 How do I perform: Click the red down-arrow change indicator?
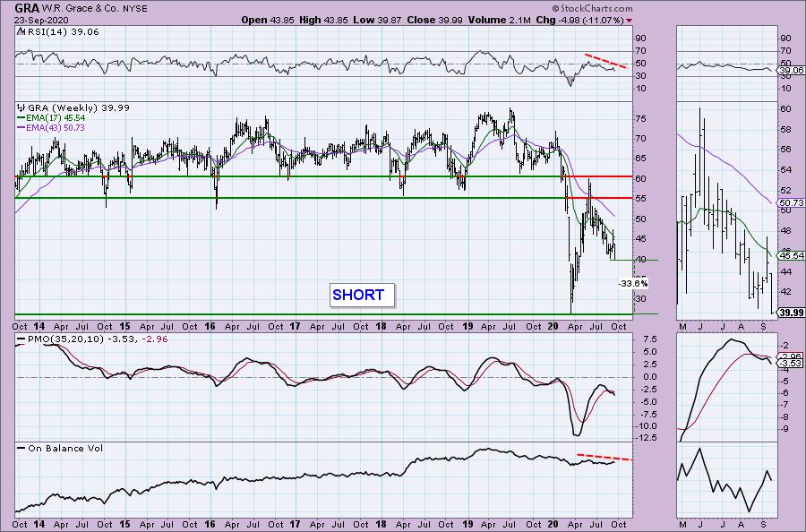tap(630, 21)
